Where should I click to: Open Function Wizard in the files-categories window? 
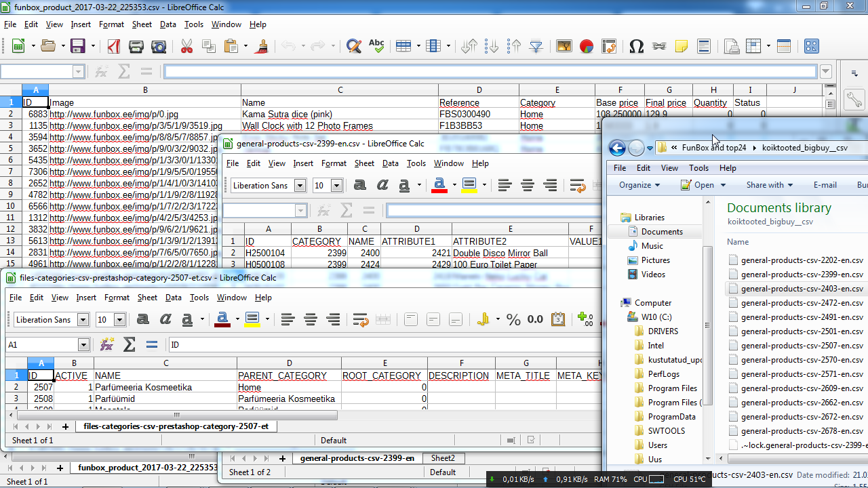106,344
